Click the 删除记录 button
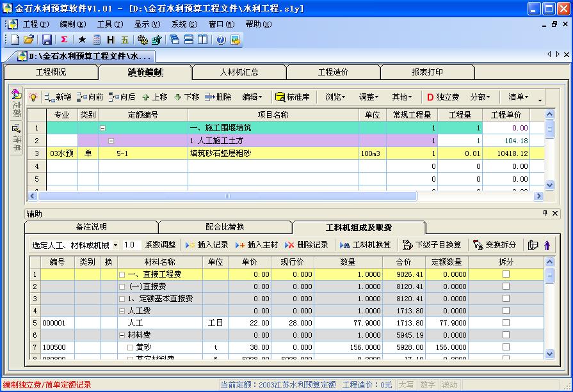This screenshot has height=392, width=573. click(306, 245)
